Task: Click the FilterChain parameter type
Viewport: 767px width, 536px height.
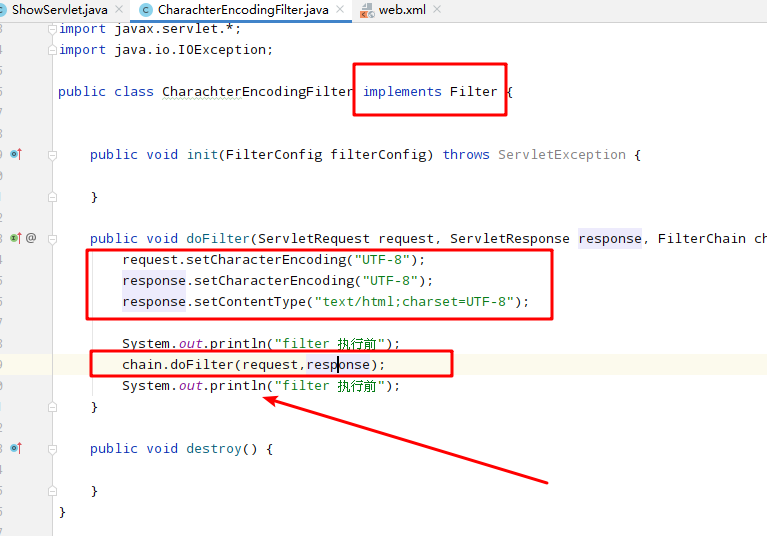Action: 701,239
